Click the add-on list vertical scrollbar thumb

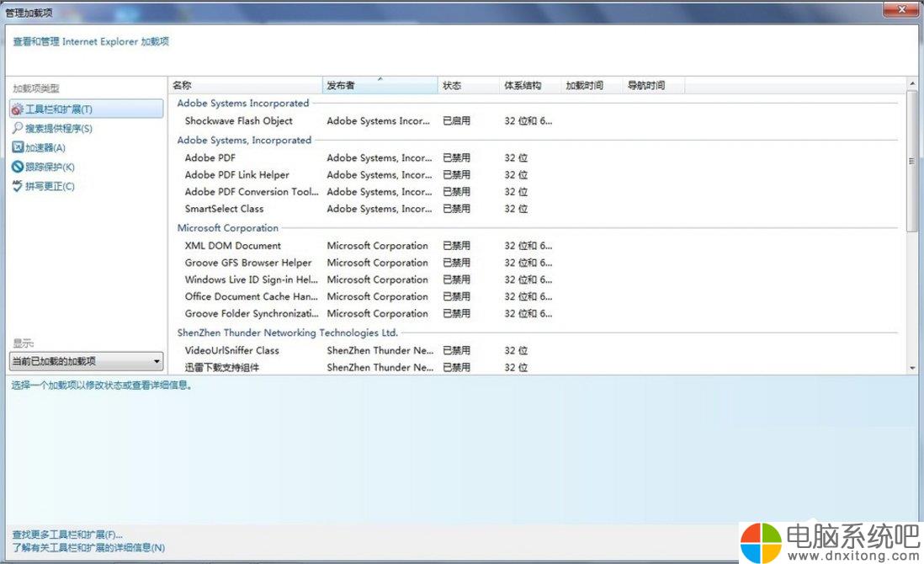click(912, 160)
